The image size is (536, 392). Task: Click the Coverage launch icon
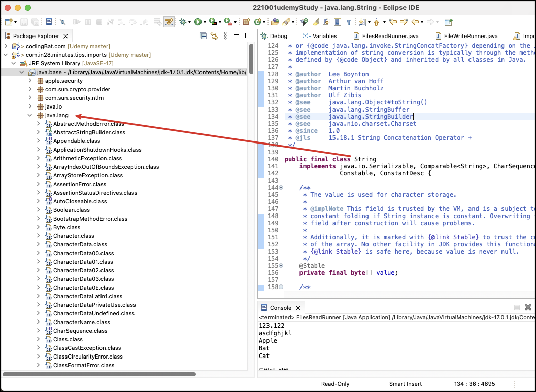(x=213, y=22)
